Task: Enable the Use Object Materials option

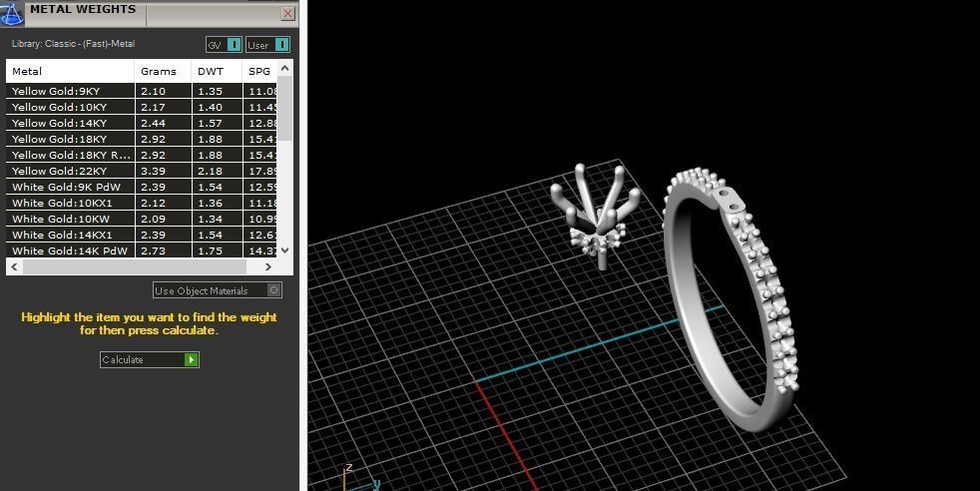Action: coord(218,290)
